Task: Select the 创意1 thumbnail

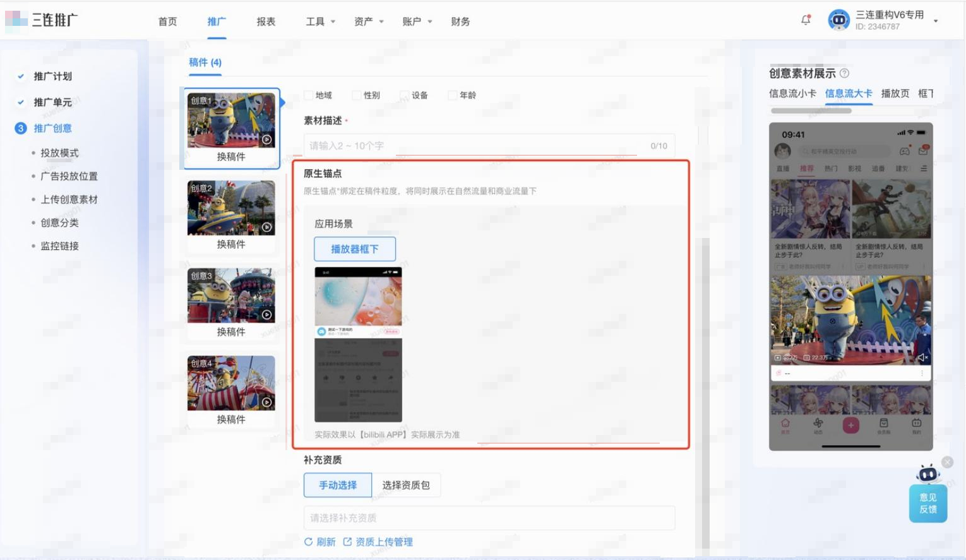Action: tap(231, 120)
